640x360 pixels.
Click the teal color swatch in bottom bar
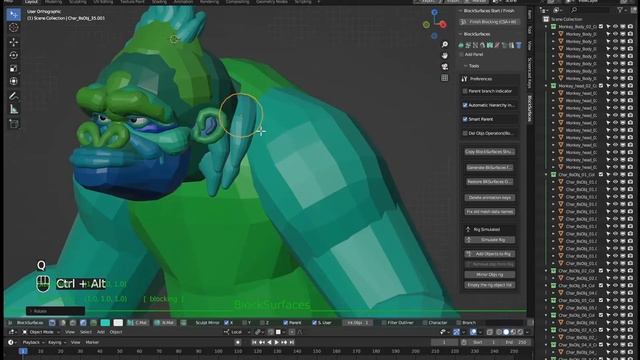pyautogui.click(x=105, y=323)
